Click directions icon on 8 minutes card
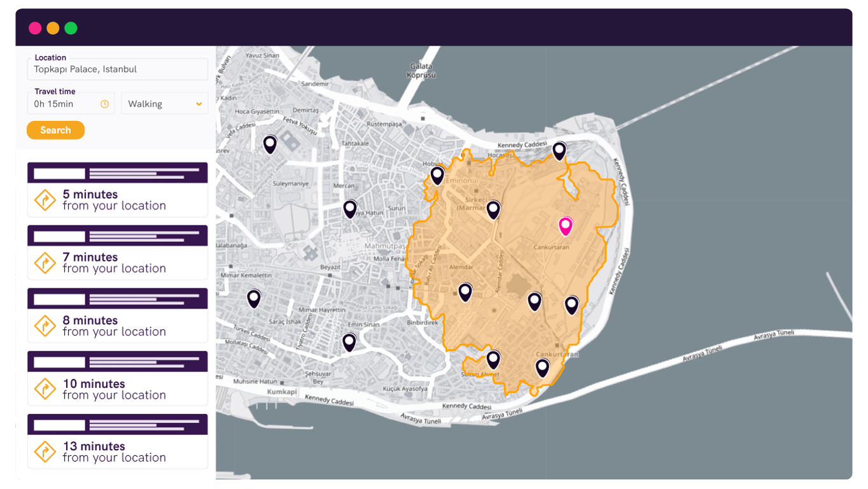Screen dimensions: 868x489 [x=45, y=326]
